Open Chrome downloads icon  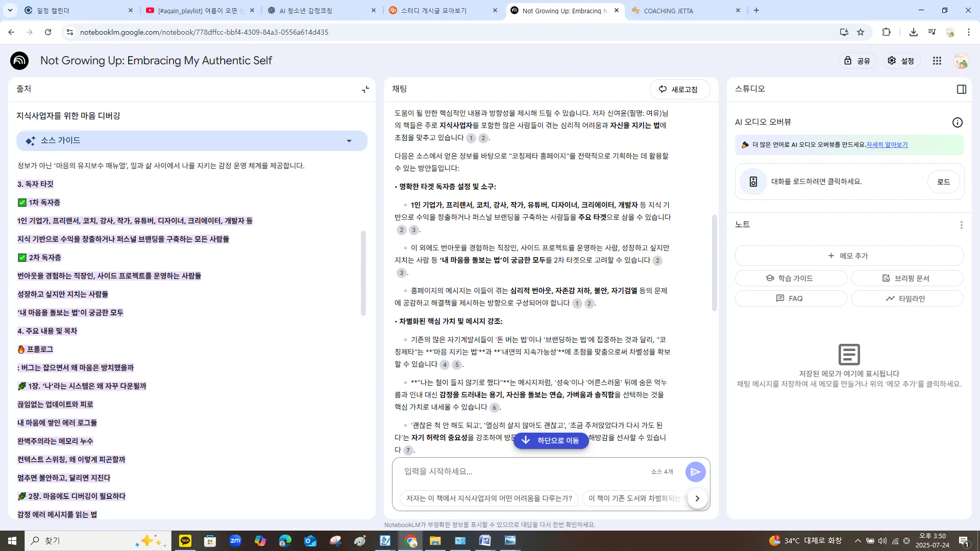pos(913,32)
